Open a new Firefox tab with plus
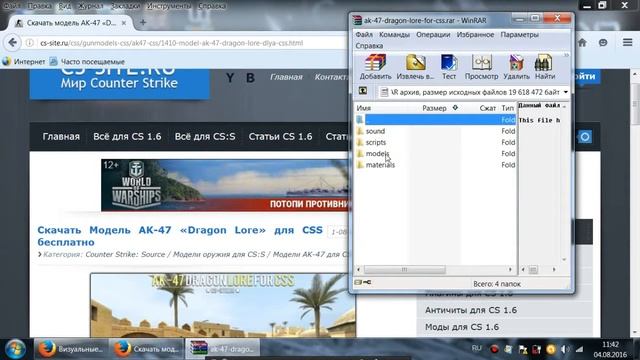Viewport: 640px width, 360px height. click(143, 22)
